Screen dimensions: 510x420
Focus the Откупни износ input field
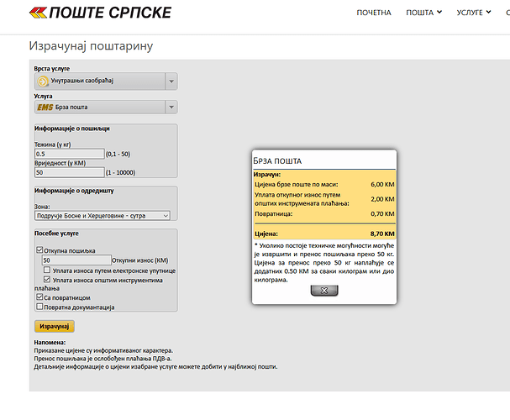coord(76,260)
